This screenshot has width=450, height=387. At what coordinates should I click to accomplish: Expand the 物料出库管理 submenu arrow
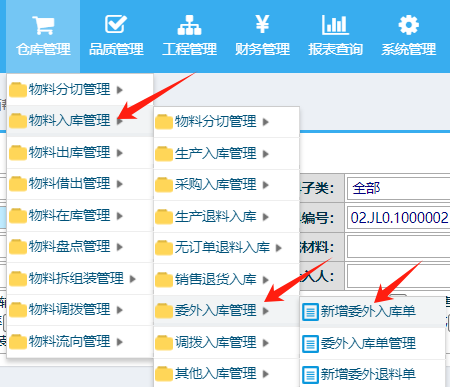[x=120, y=153]
